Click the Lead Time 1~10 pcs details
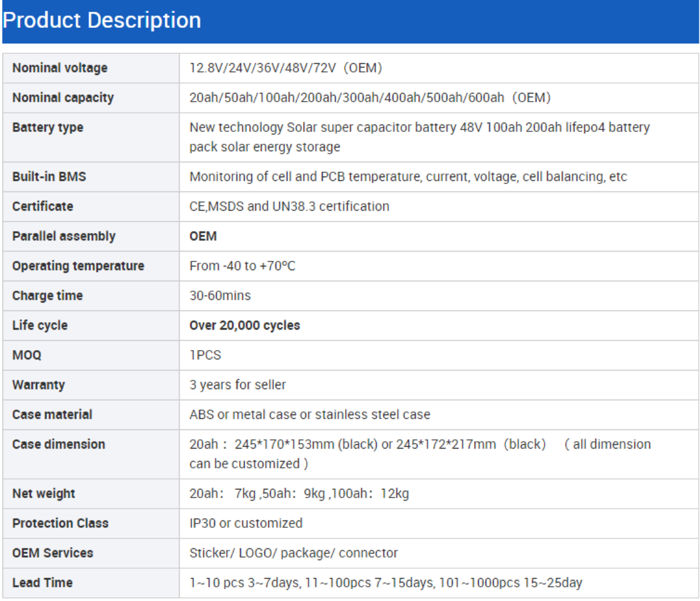This screenshot has width=700, height=601. click(x=386, y=582)
